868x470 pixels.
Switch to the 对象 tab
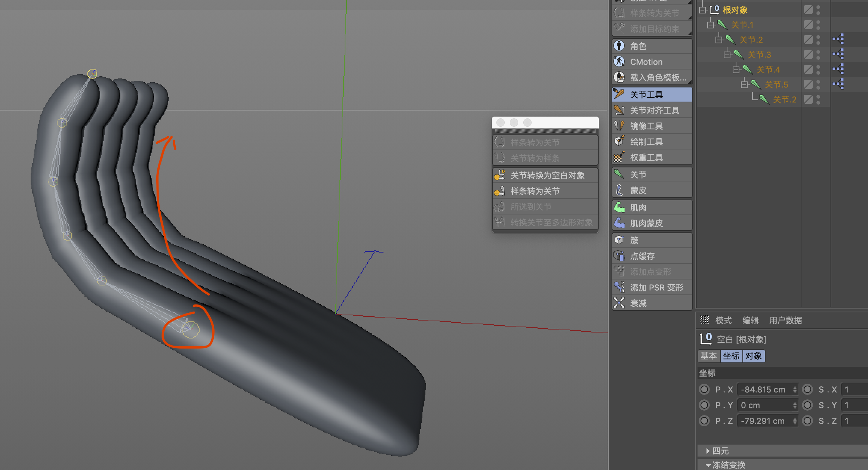[753, 356]
